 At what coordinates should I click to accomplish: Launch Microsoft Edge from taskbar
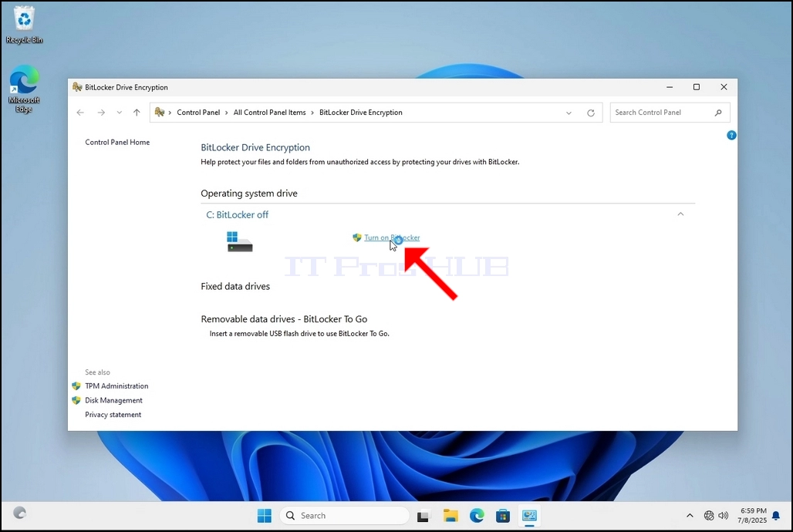click(477, 515)
